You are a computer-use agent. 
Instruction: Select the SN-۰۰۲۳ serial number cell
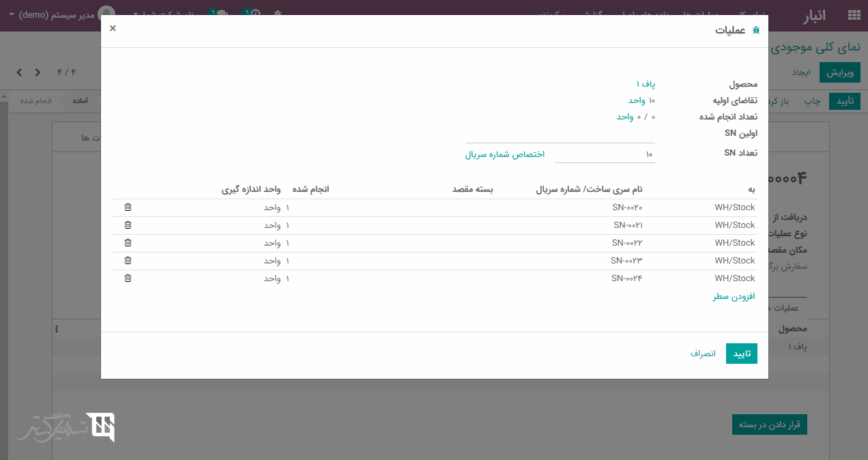pos(627,261)
